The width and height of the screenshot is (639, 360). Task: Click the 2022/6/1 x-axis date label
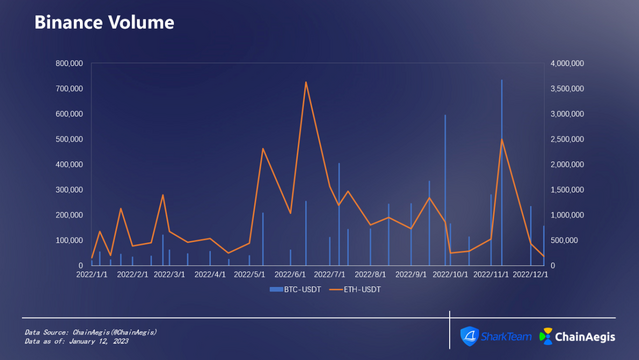click(290, 274)
